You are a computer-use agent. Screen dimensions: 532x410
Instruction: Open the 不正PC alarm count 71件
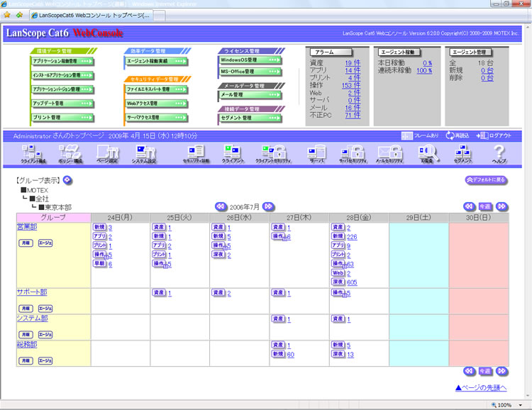[353, 115]
